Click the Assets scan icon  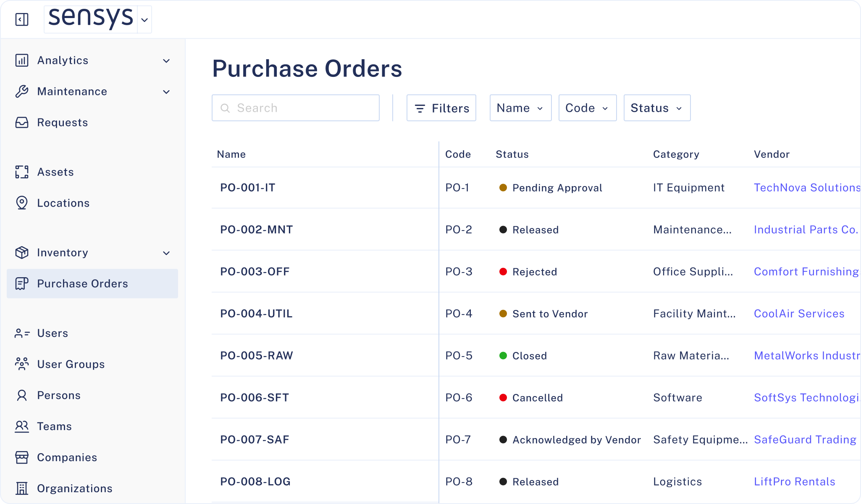22,172
